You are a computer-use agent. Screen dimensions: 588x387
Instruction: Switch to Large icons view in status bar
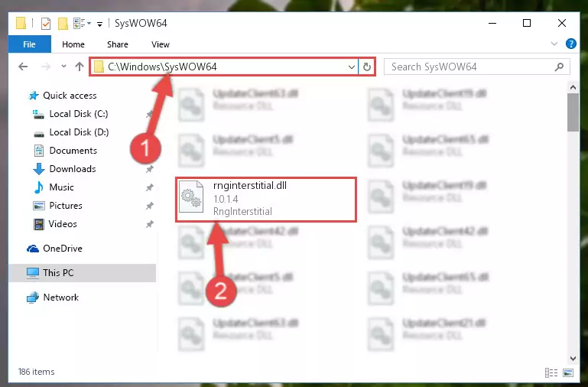pyautogui.click(x=568, y=372)
